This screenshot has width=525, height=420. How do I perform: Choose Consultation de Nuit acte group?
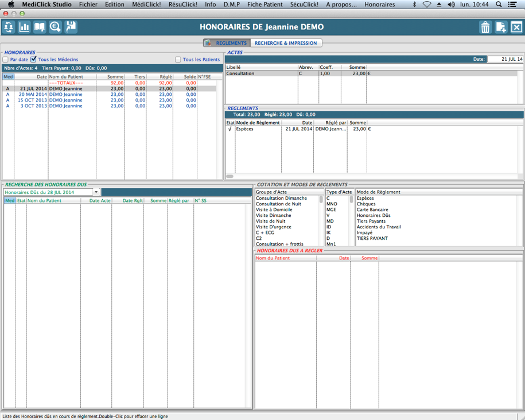tap(278, 204)
